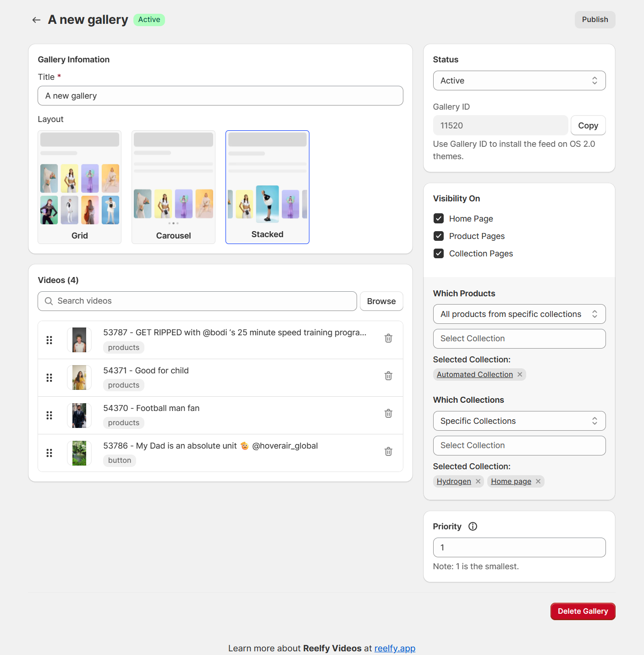
Task: Choose the Carousel layout option
Action: pyautogui.click(x=173, y=187)
